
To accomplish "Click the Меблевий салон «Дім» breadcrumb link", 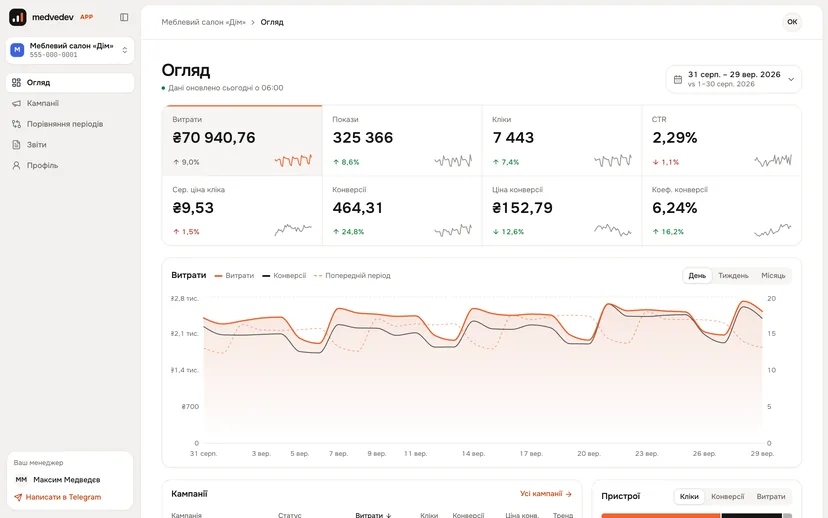I will 203,22.
